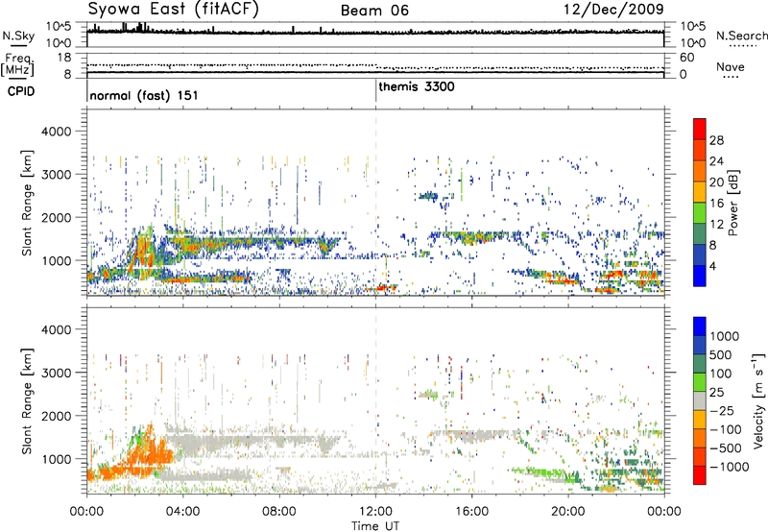Pick the velocity swatch between 25 and 100
This screenshot has width=768, height=532.
point(700,382)
